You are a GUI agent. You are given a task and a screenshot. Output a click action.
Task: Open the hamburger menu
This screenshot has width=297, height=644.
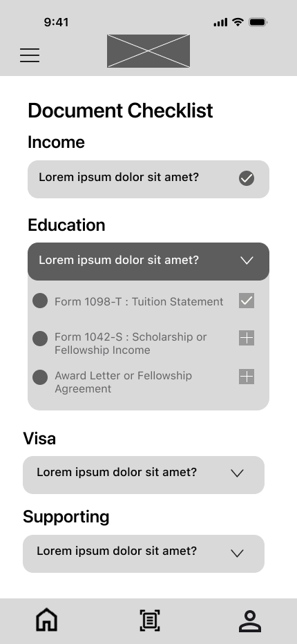[x=30, y=55]
